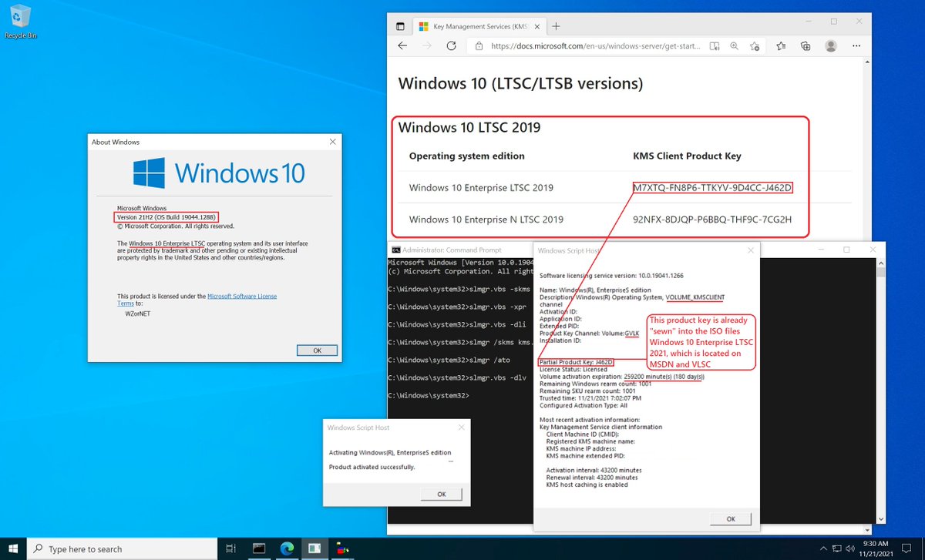
Task: Close the About Windows dialog
Action: pyautogui.click(x=332, y=142)
